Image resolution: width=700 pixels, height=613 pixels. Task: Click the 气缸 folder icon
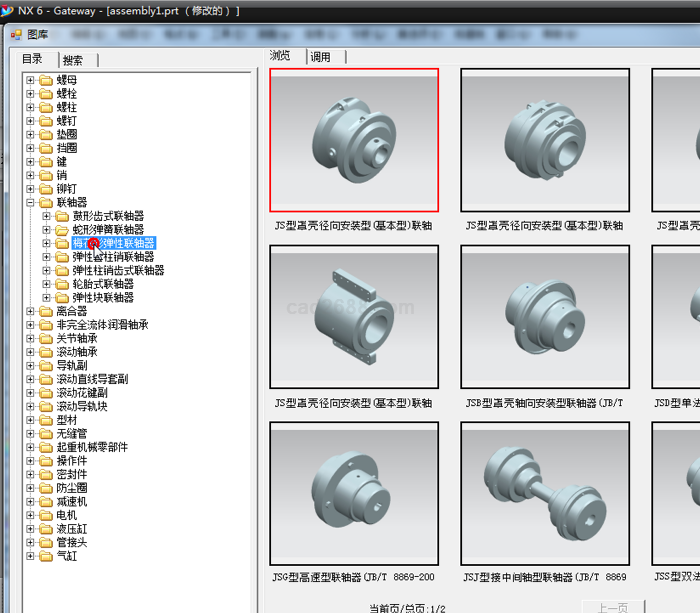(x=46, y=556)
